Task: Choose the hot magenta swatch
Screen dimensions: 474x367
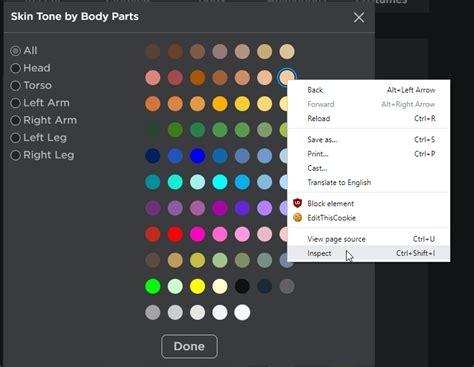Action: tap(197, 234)
